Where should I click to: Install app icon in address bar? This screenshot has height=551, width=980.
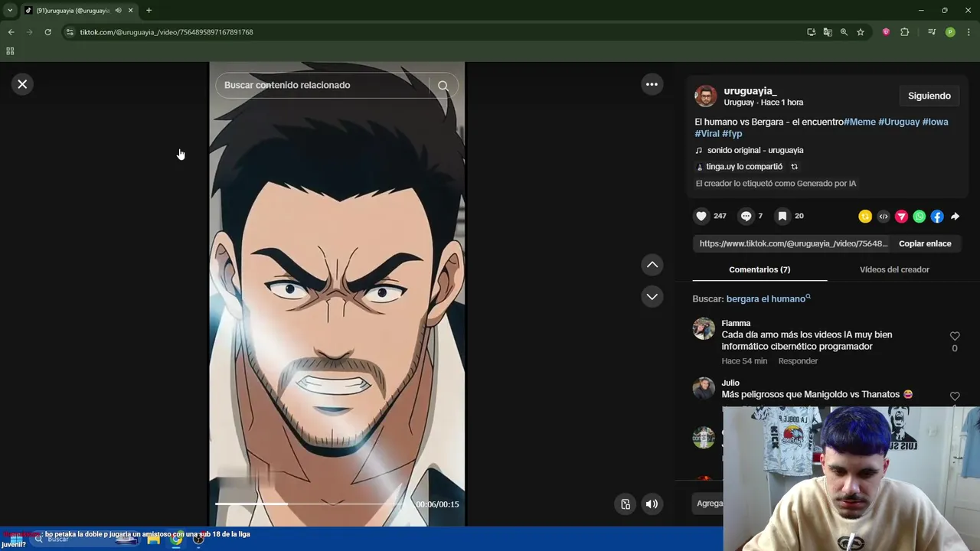pos(811,32)
